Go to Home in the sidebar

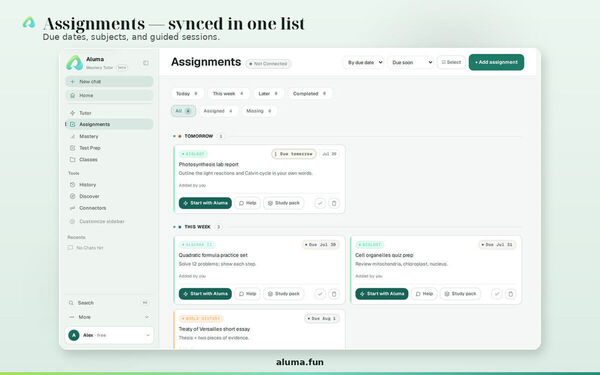109,95
